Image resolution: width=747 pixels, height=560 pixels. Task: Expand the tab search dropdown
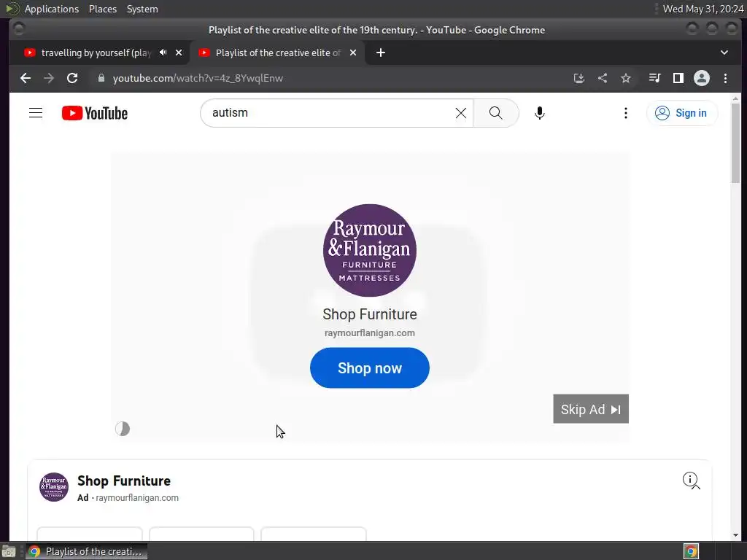coord(724,52)
